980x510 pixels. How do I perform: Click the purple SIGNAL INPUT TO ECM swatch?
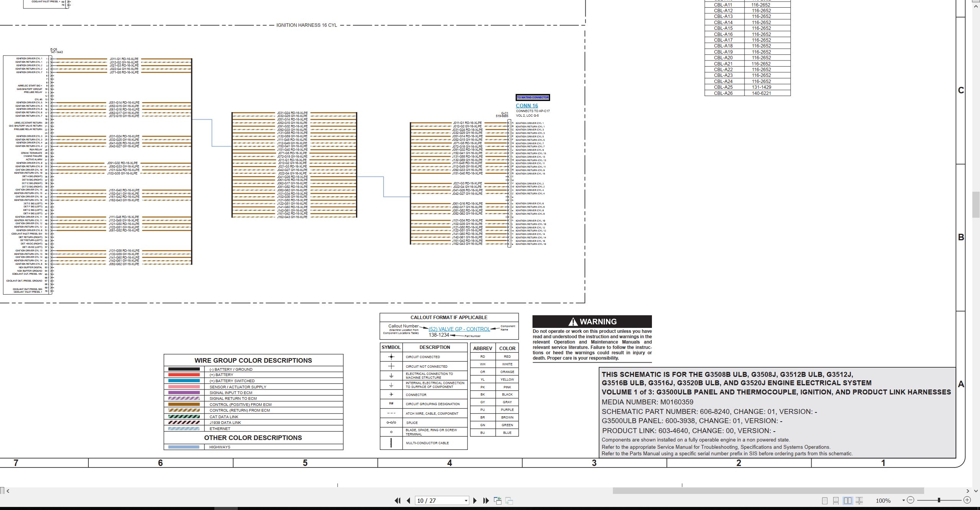[x=184, y=393]
